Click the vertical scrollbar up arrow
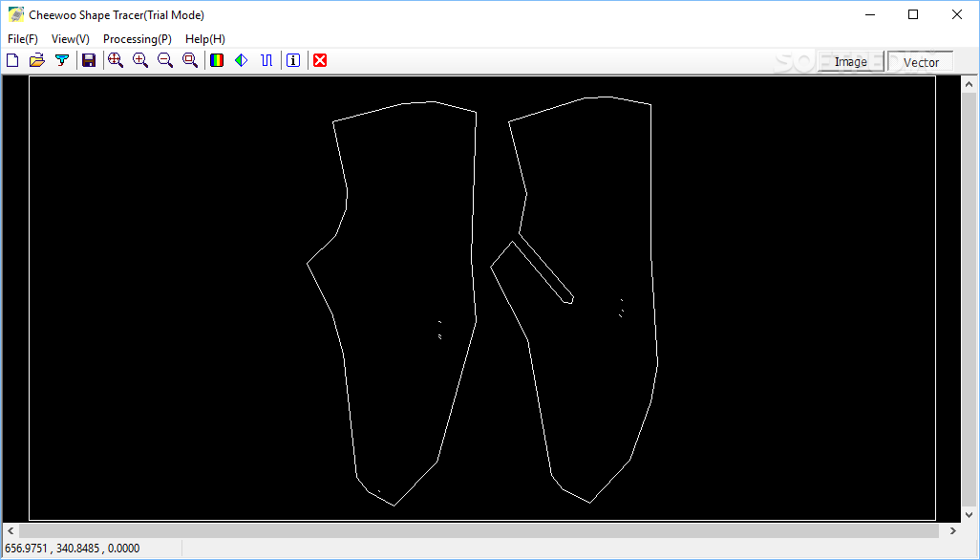This screenshot has width=980, height=560. coord(969,84)
